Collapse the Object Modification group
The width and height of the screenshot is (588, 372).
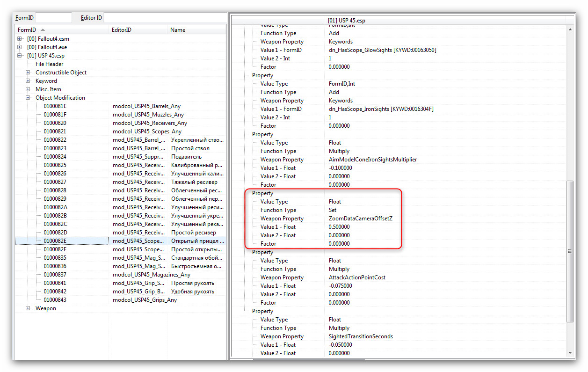(x=28, y=98)
